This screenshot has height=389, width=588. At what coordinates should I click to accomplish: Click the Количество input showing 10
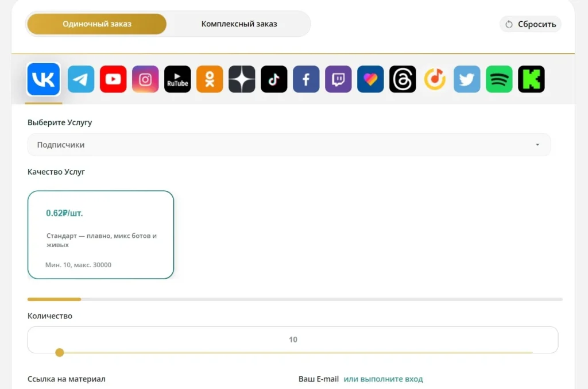pos(293,340)
